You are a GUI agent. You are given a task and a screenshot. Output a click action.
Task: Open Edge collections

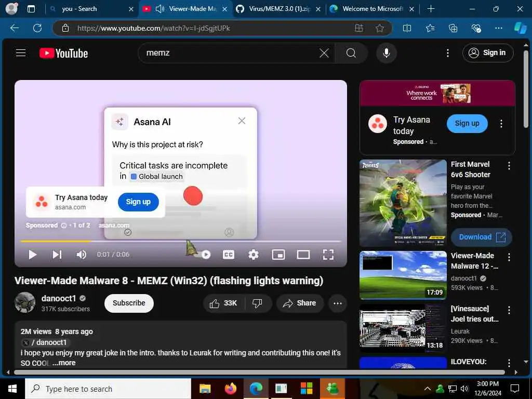[453, 28]
